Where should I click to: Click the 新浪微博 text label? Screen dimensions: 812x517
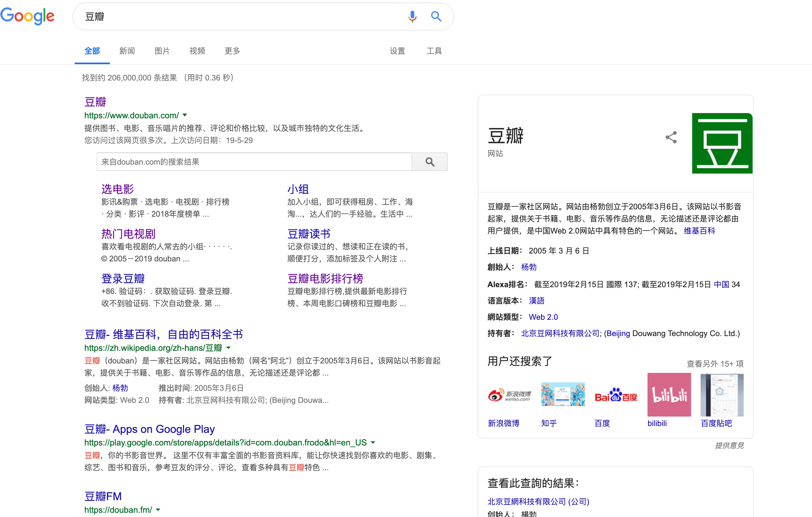tap(503, 423)
